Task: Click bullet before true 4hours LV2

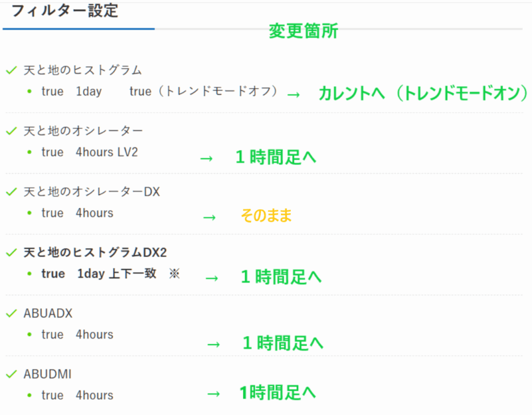Action: [28, 152]
